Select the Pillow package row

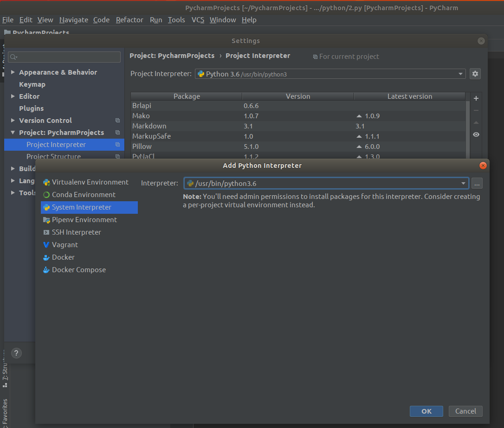pyautogui.click(x=298, y=147)
